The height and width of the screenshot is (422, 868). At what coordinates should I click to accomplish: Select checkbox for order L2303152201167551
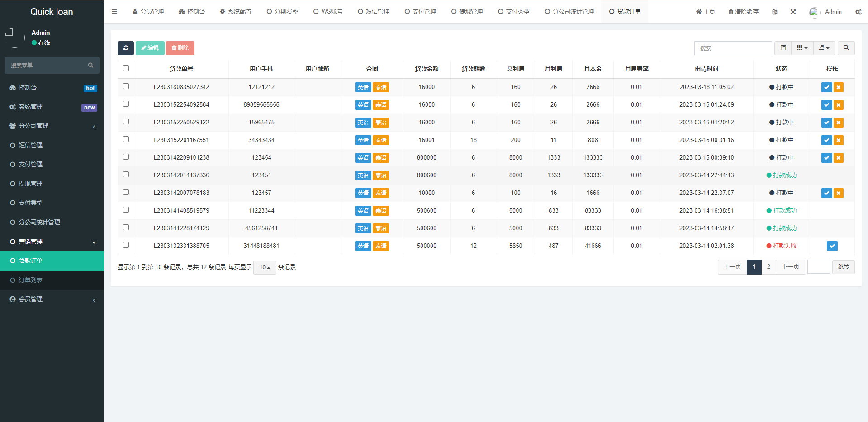(126, 139)
